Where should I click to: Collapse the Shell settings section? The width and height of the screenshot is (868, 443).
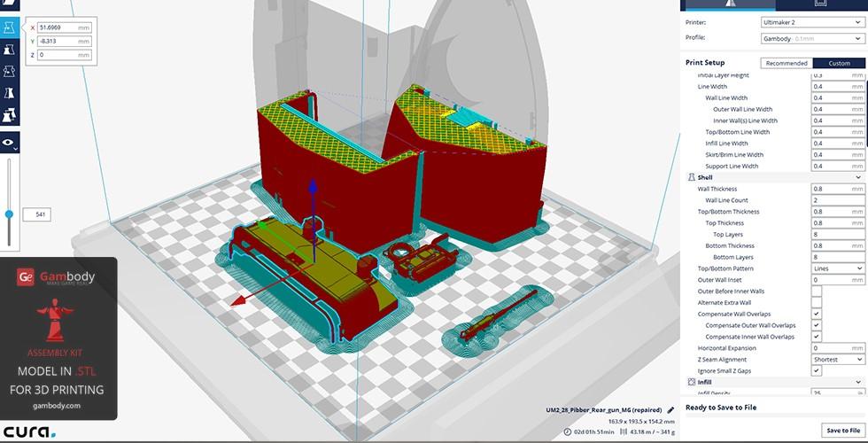pos(857,177)
